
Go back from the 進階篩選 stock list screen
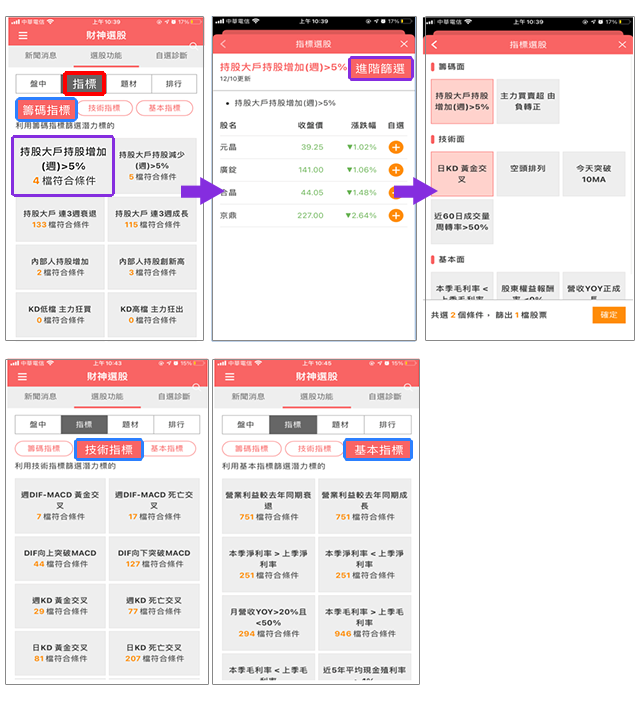pos(223,44)
